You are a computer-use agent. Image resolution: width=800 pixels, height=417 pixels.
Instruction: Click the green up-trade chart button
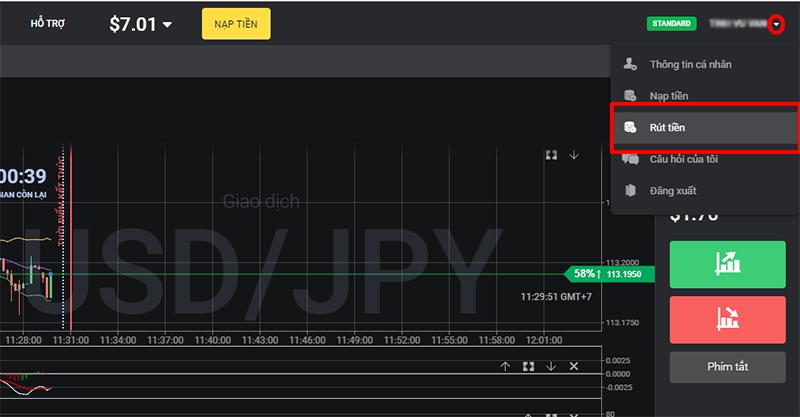(x=726, y=264)
